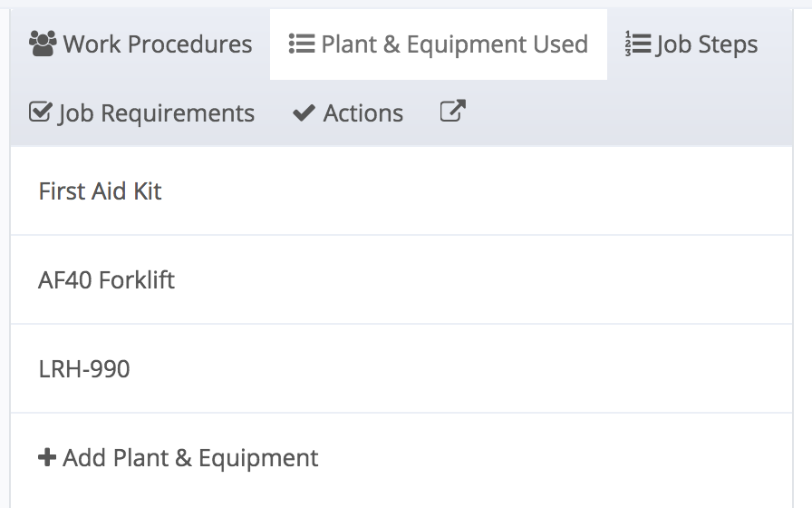Click the numbered list icon beside Job Steps
812x508 pixels.
tap(637, 44)
